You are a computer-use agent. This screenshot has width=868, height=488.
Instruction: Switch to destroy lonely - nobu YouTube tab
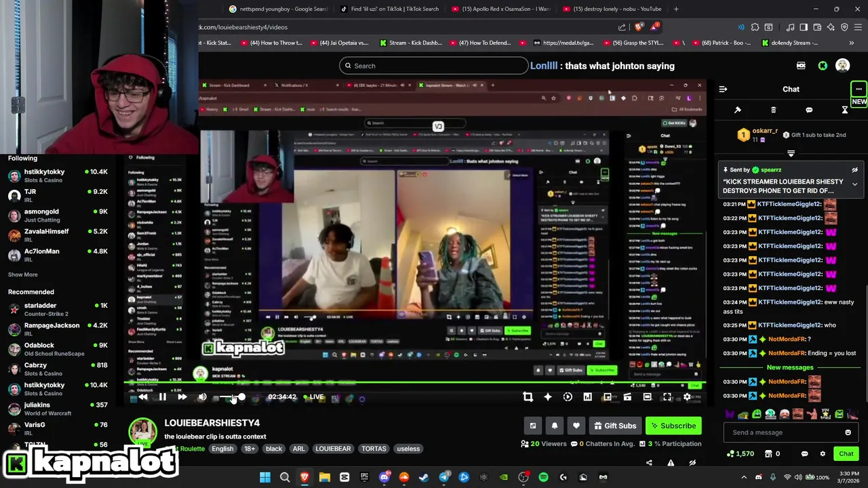point(612,9)
